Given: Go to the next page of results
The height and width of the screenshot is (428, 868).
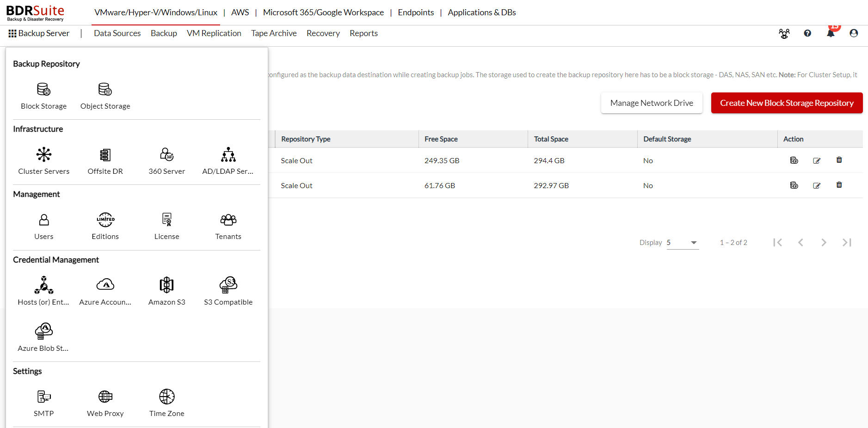Looking at the screenshot, I should (824, 243).
